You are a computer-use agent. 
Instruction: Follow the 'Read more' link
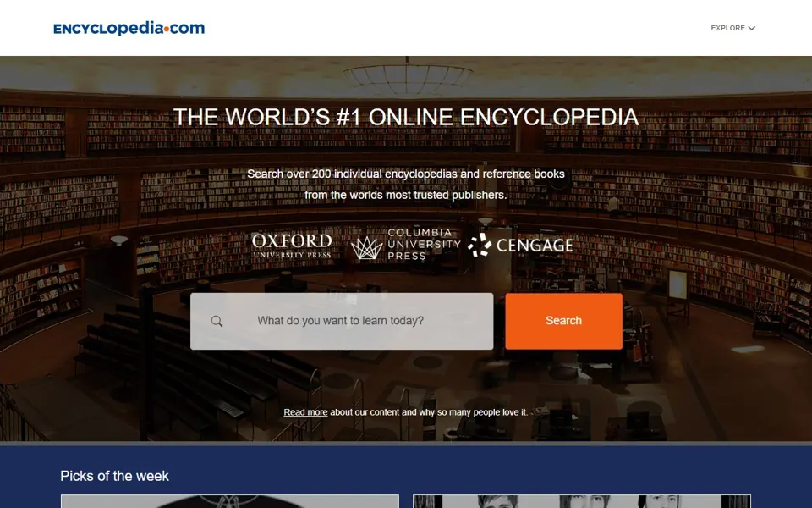tap(305, 412)
